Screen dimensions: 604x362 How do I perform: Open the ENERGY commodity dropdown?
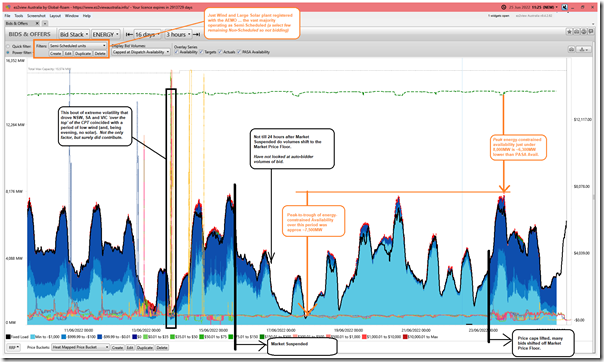click(106, 34)
